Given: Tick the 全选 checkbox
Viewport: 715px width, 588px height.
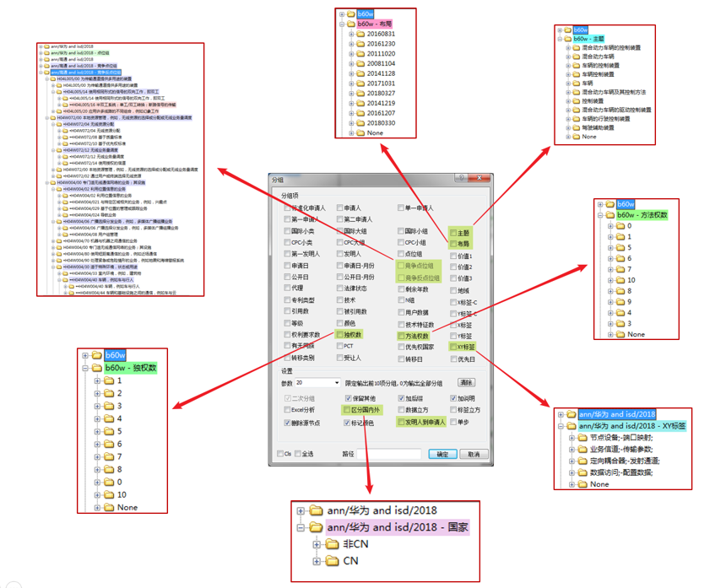Looking at the screenshot, I should 296,454.
